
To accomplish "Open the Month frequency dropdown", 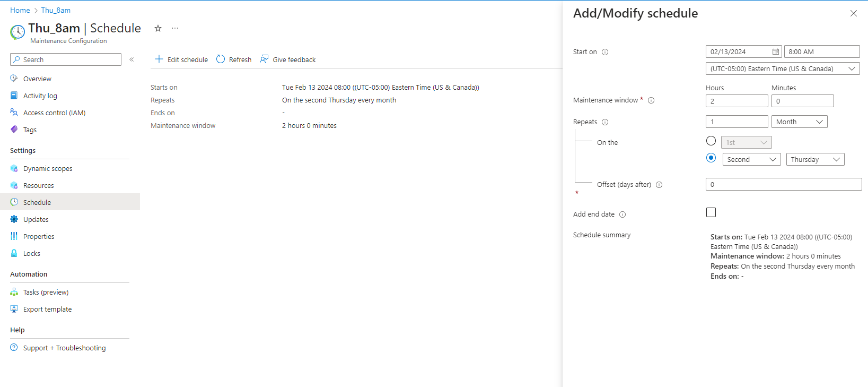I will pyautogui.click(x=799, y=122).
